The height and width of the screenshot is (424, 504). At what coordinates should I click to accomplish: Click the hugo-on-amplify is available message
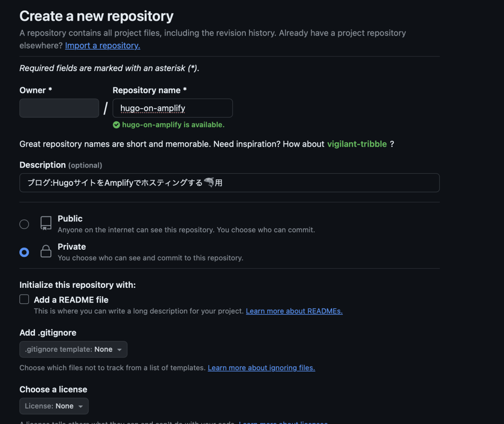tap(173, 124)
